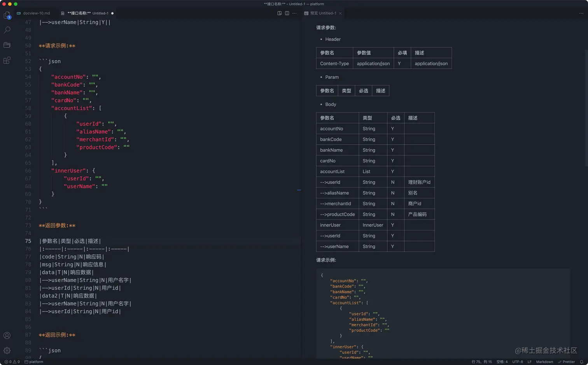Open the Explorer view in activity bar
Screen dimensions: 588x365
click(7, 15)
